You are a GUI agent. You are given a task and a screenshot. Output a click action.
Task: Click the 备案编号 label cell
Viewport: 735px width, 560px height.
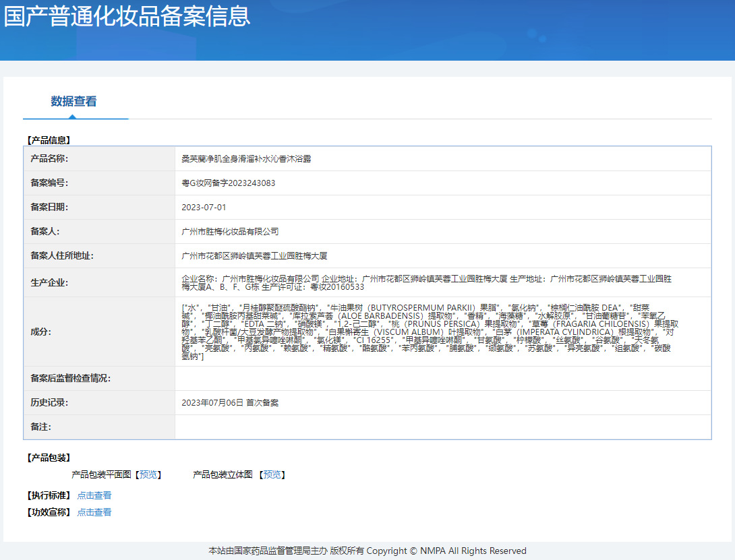pos(99,183)
